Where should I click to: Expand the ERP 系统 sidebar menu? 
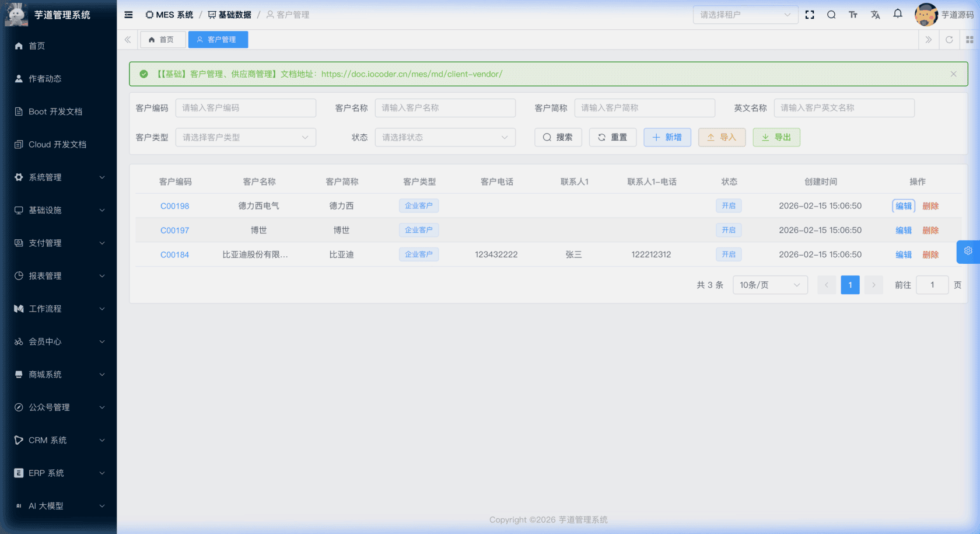(58, 473)
